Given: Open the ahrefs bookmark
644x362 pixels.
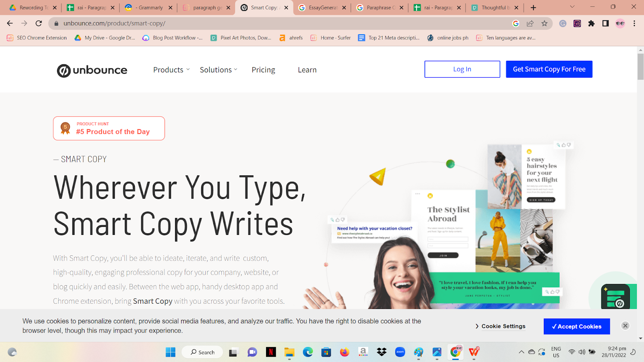Looking at the screenshot, I should point(291,38).
